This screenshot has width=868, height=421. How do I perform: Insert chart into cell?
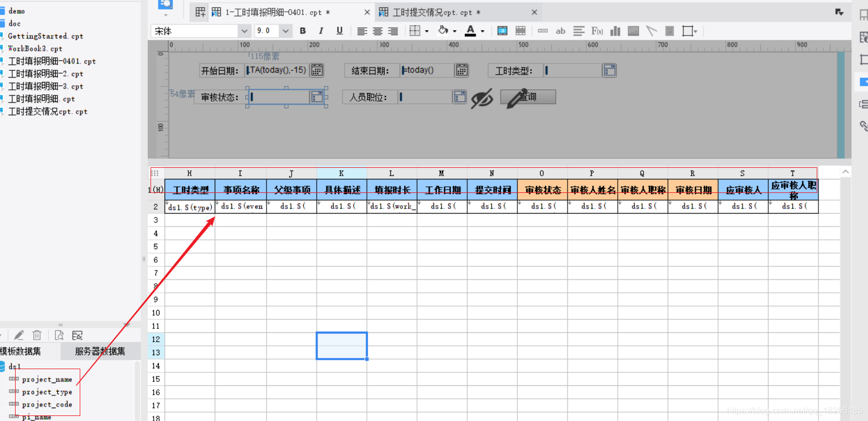pos(615,31)
